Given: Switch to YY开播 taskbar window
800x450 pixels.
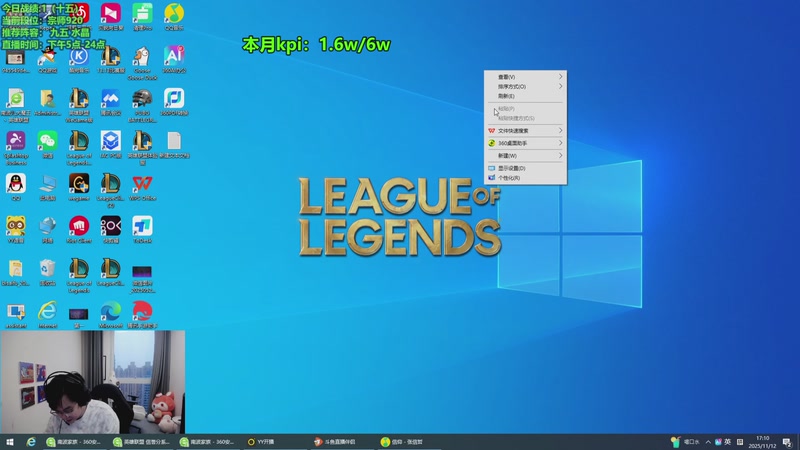Looking at the screenshot, I should 276,442.
